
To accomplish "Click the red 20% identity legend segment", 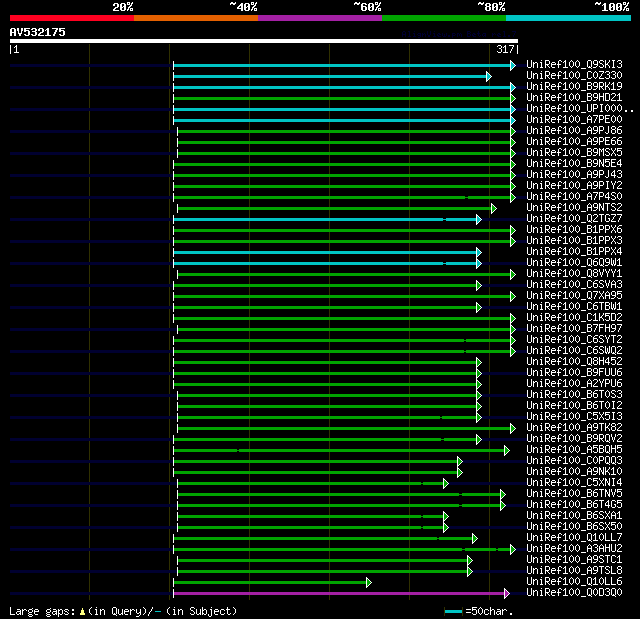I will coord(72,18).
